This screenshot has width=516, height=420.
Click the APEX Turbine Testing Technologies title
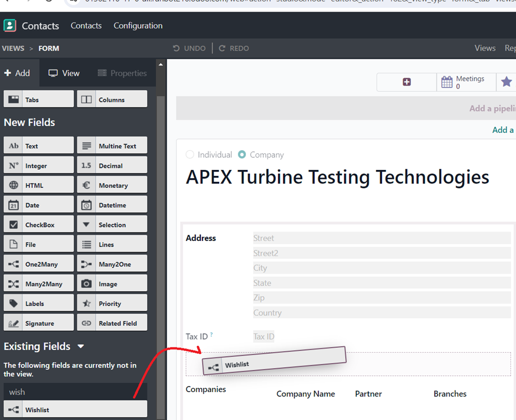337,177
